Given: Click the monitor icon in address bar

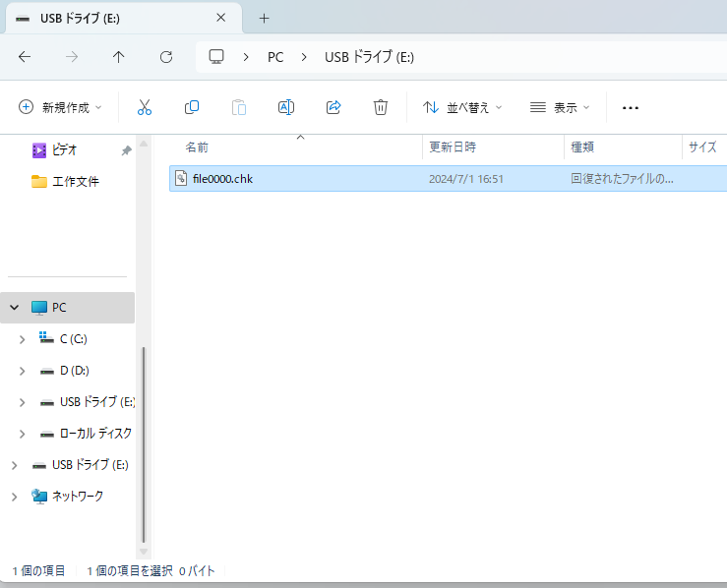Looking at the screenshot, I should click(x=216, y=57).
